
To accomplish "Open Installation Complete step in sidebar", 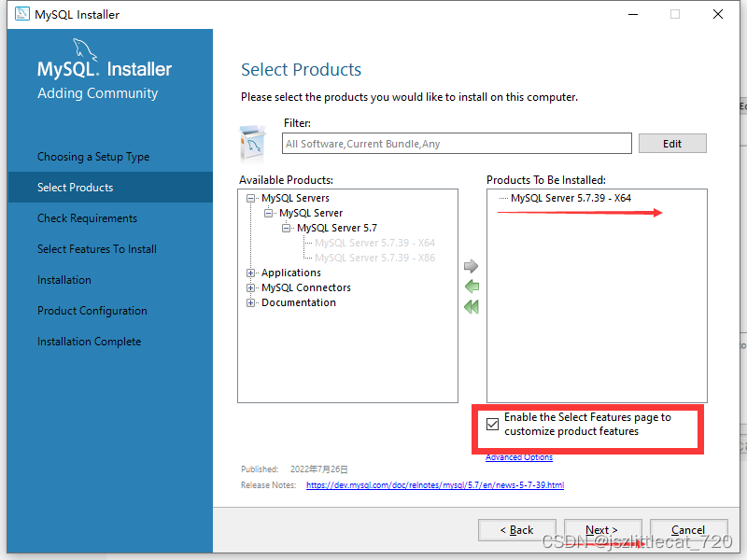I will [x=89, y=342].
